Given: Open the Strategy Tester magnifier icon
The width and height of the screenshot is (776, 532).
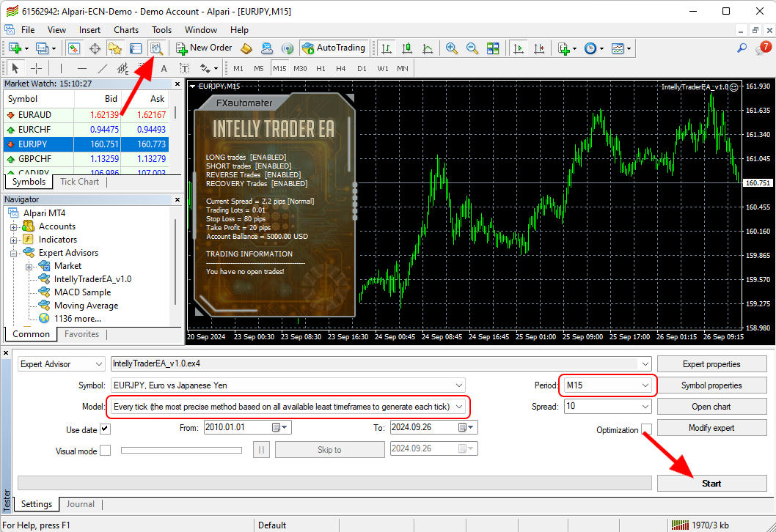Looking at the screenshot, I should point(156,48).
